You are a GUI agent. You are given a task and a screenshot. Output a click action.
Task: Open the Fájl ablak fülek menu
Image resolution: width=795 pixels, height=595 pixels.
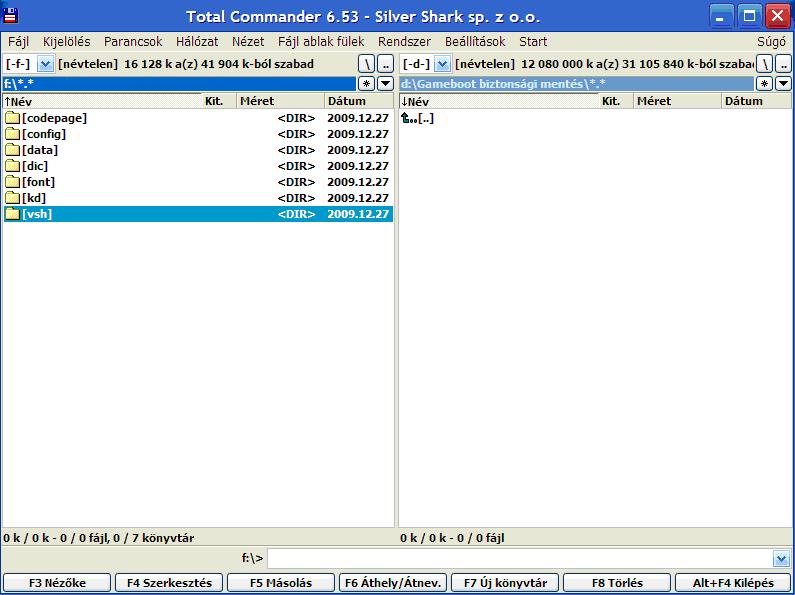(321, 42)
